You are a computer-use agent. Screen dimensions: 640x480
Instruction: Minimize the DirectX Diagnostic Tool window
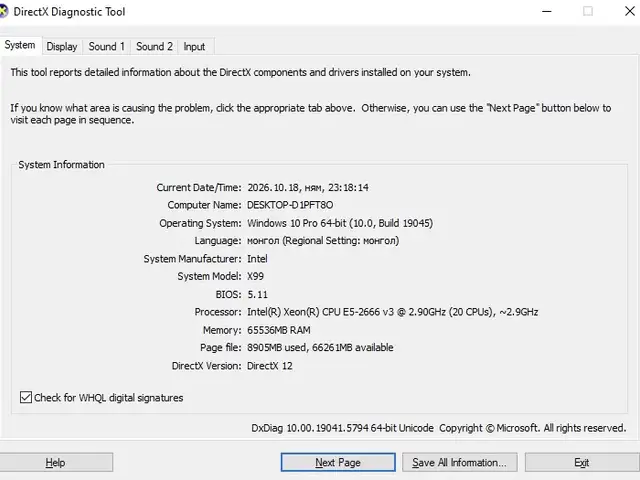point(547,11)
